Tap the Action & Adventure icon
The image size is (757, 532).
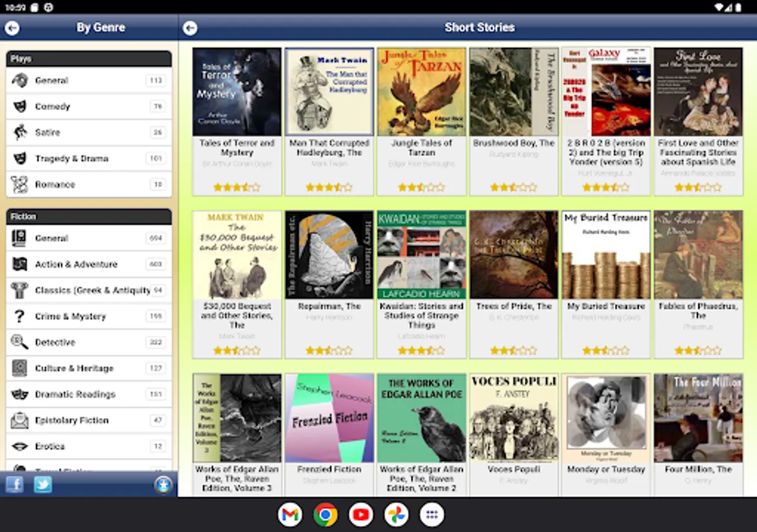tap(20, 264)
